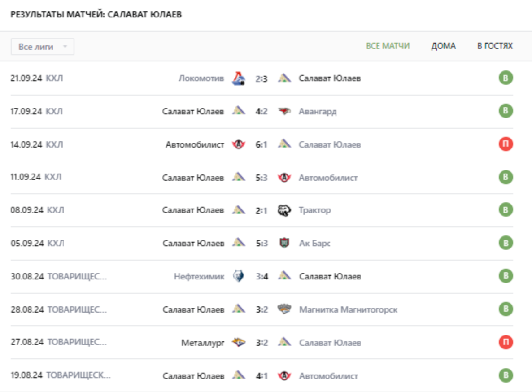Click the Traktor team logo
Viewport: 532px width, 392px height.
(284, 210)
